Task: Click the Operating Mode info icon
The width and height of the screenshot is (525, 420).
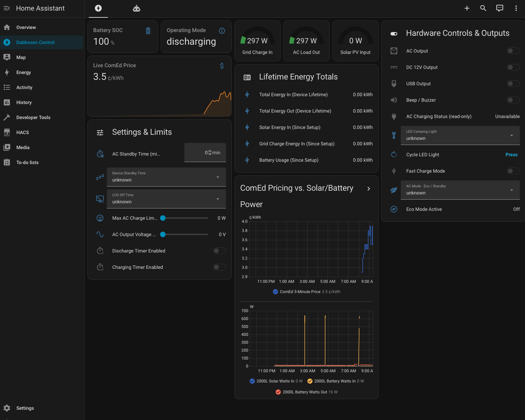Action: (222, 31)
